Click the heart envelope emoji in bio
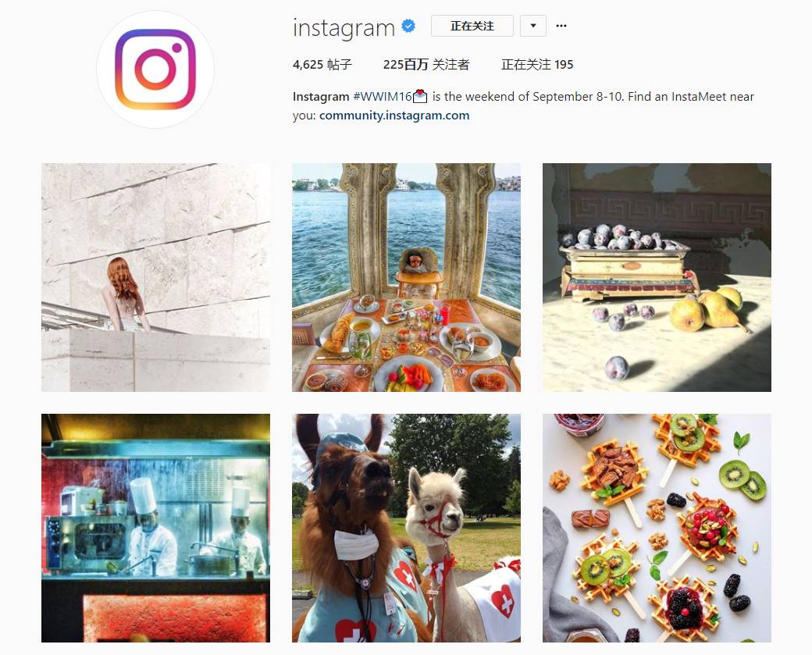812x655 pixels. (420, 96)
